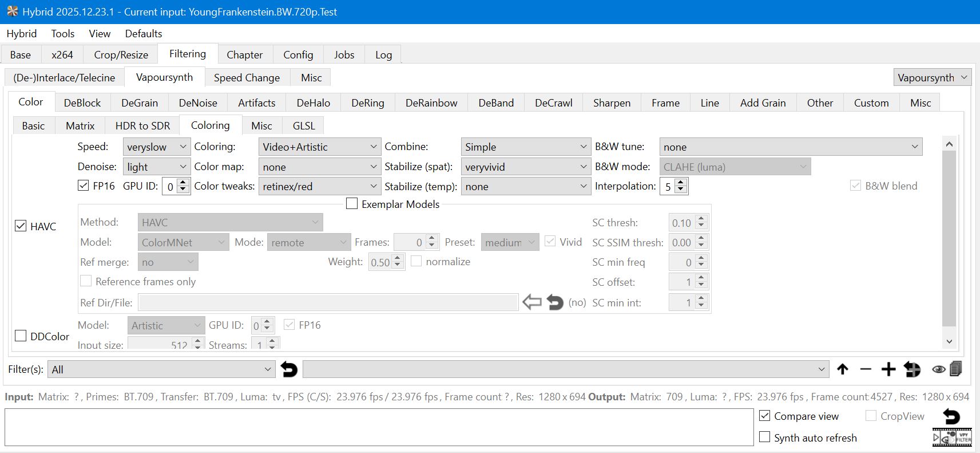Enable Synth auto refresh checkbox

tap(764, 437)
